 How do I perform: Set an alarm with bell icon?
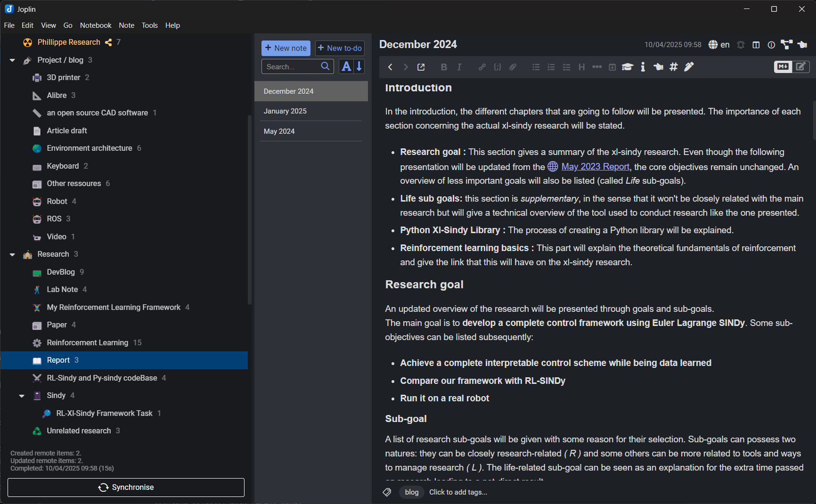pyautogui.click(x=741, y=45)
